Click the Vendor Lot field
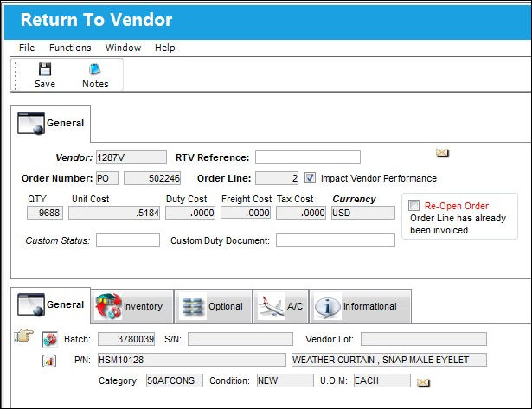This screenshot has height=409, width=532. 424,339
